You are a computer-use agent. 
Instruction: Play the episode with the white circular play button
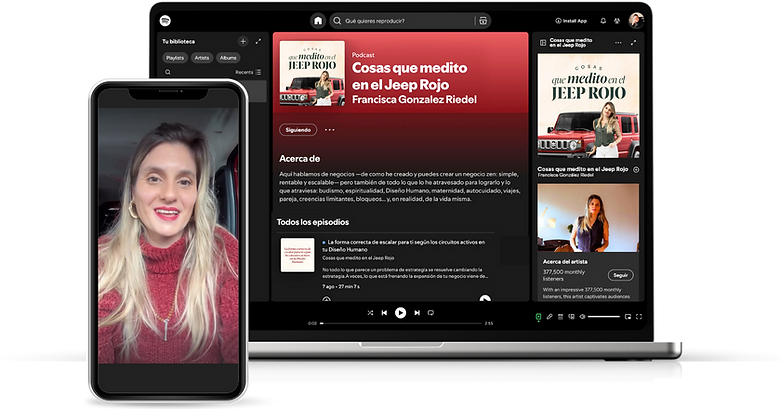pos(485,299)
